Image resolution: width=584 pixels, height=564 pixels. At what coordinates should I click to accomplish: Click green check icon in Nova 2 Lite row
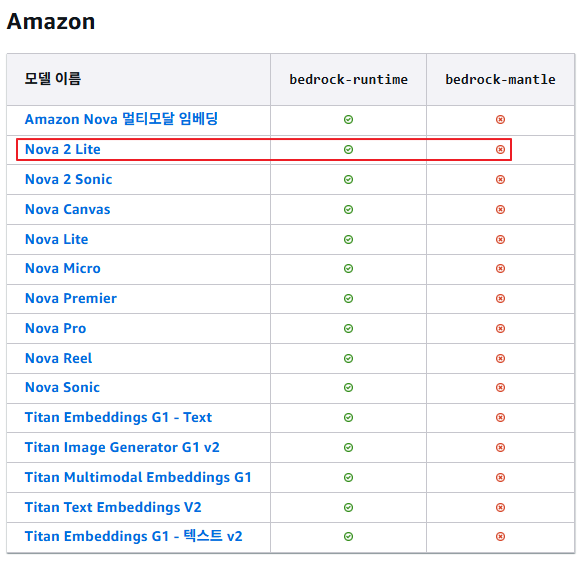pyautogui.click(x=348, y=149)
